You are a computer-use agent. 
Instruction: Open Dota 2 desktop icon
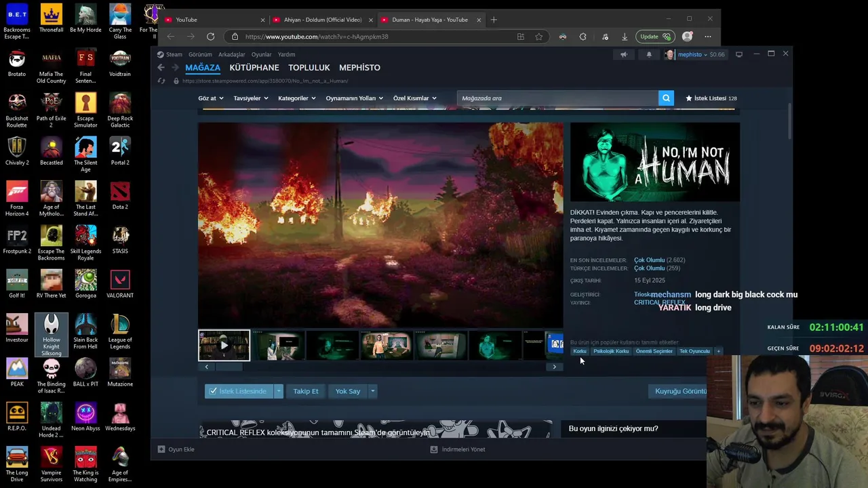(120, 195)
